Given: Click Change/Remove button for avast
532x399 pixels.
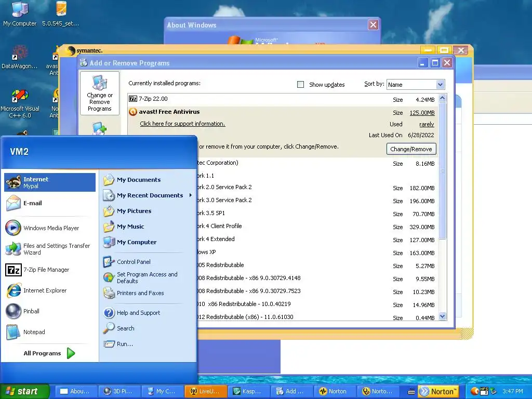Looking at the screenshot, I should 411,149.
